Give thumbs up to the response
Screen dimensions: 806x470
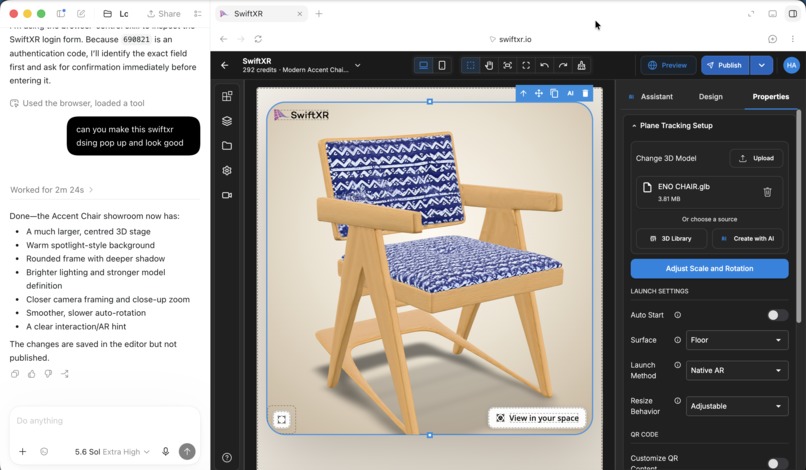point(31,374)
